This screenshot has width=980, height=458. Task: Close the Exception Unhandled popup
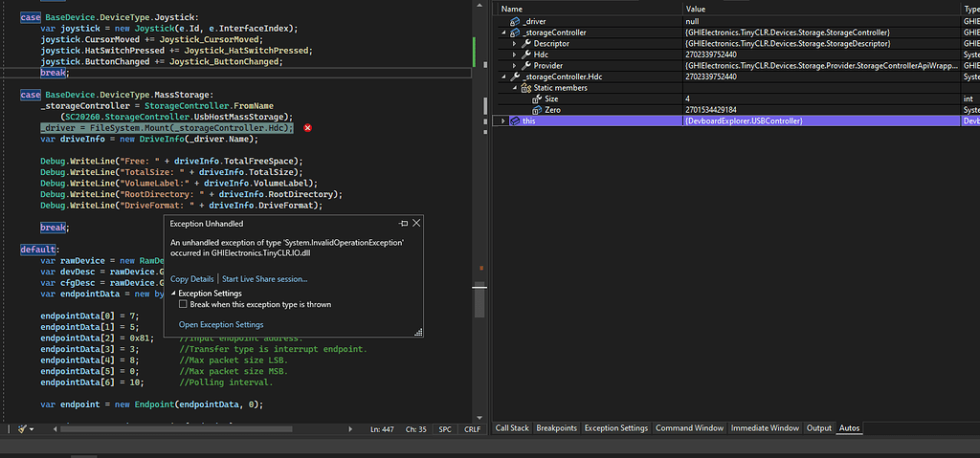click(x=417, y=224)
